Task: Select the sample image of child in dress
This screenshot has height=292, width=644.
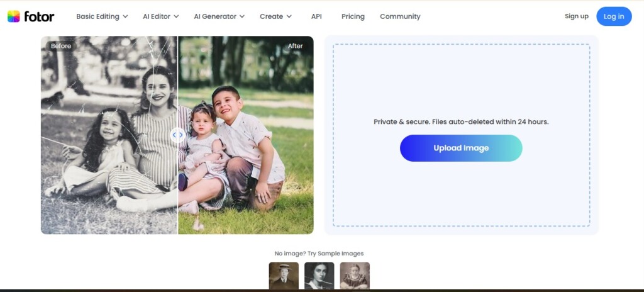Action: 355,276
